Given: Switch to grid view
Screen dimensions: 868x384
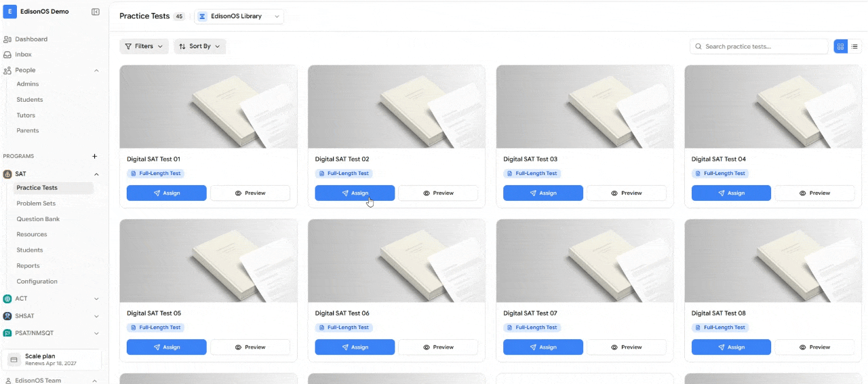Looking at the screenshot, I should [x=840, y=47].
